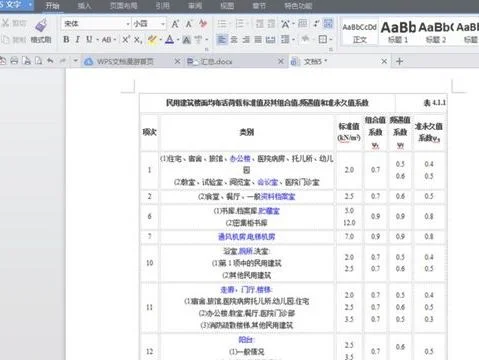Open the quick access toolbar dropdown

(75, 61)
